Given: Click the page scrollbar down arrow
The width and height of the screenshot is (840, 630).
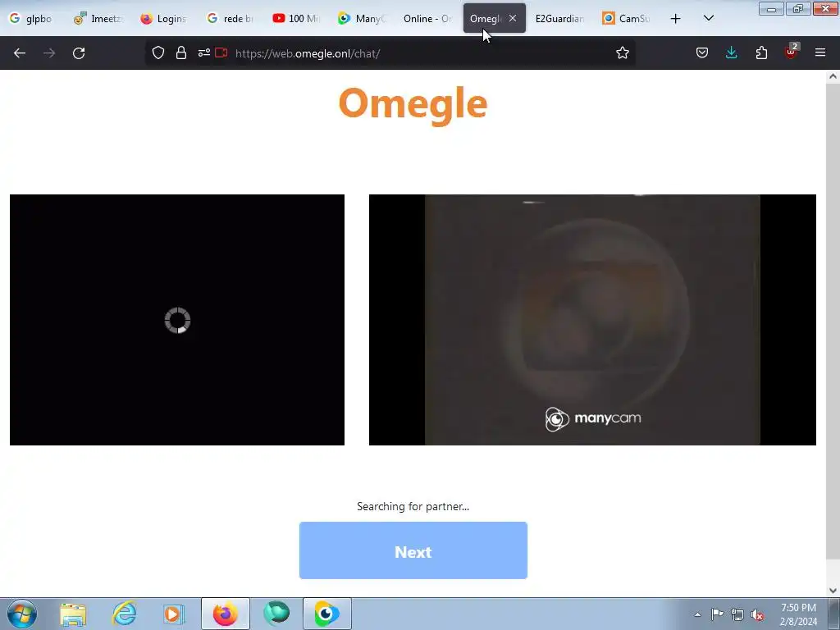Looking at the screenshot, I should point(833,591).
